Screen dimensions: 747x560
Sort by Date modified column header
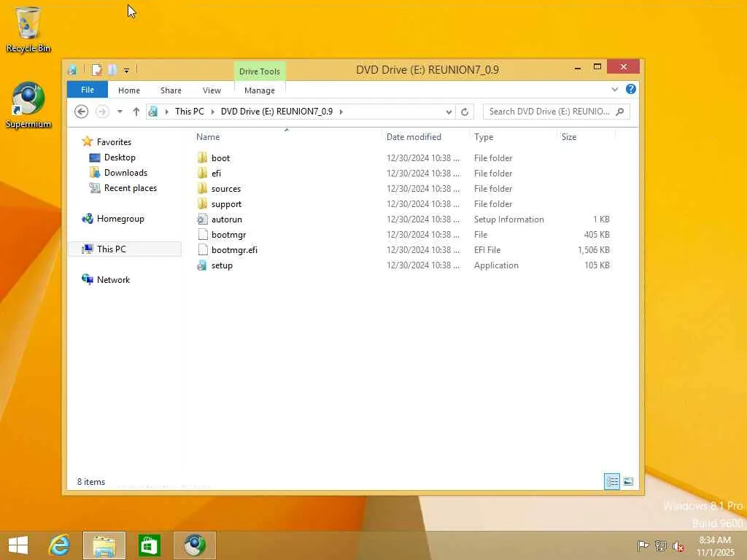[414, 136]
